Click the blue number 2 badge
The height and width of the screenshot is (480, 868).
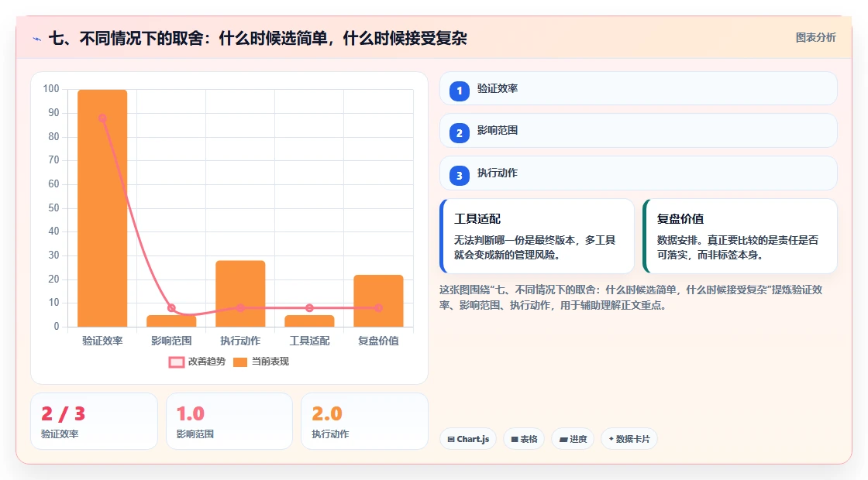coord(459,132)
